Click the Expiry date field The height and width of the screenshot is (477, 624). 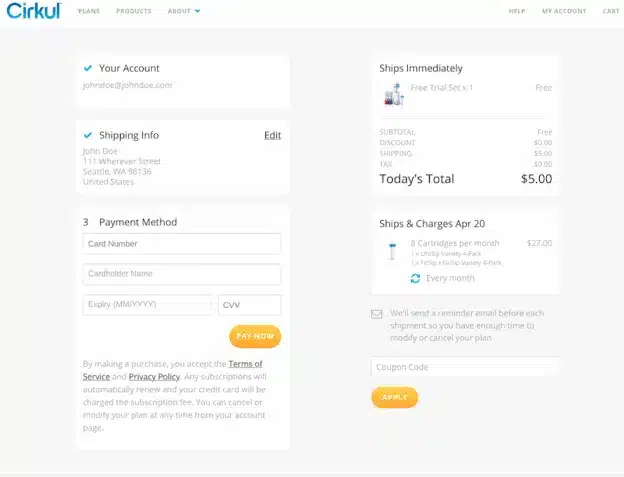(147, 305)
